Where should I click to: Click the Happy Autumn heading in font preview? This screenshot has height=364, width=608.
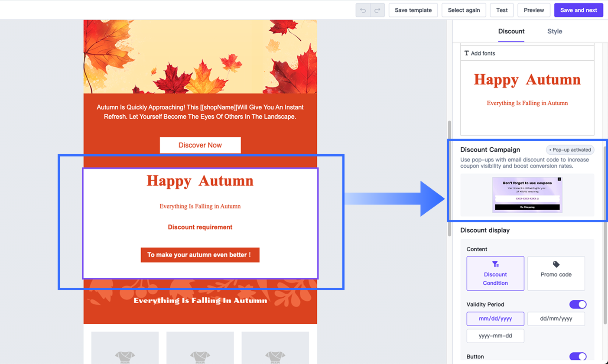tap(527, 80)
